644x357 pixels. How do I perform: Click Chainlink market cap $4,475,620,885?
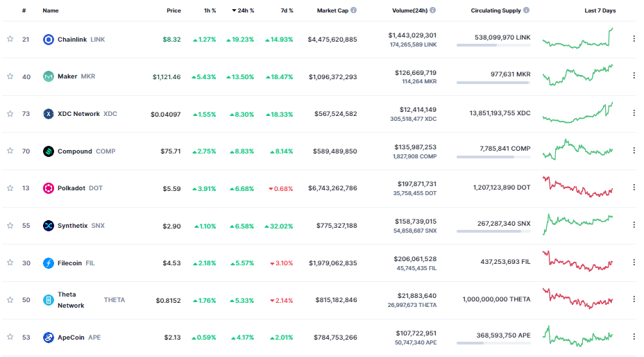[332, 40]
